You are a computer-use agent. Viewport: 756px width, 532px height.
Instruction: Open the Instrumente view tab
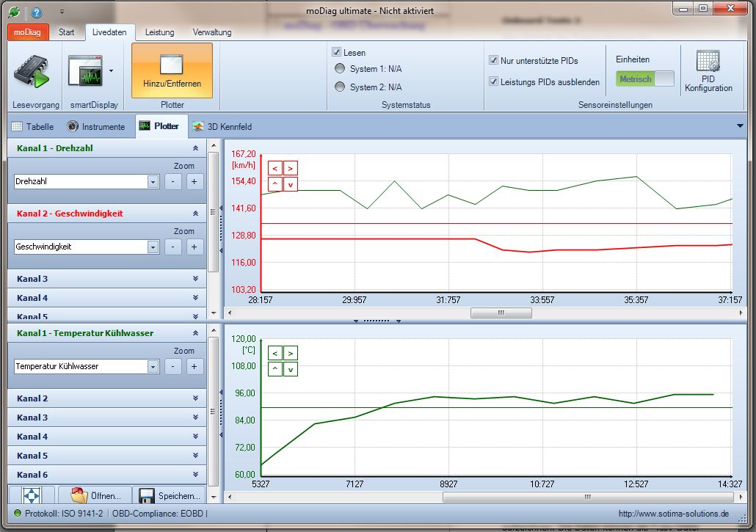(x=96, y=126)
